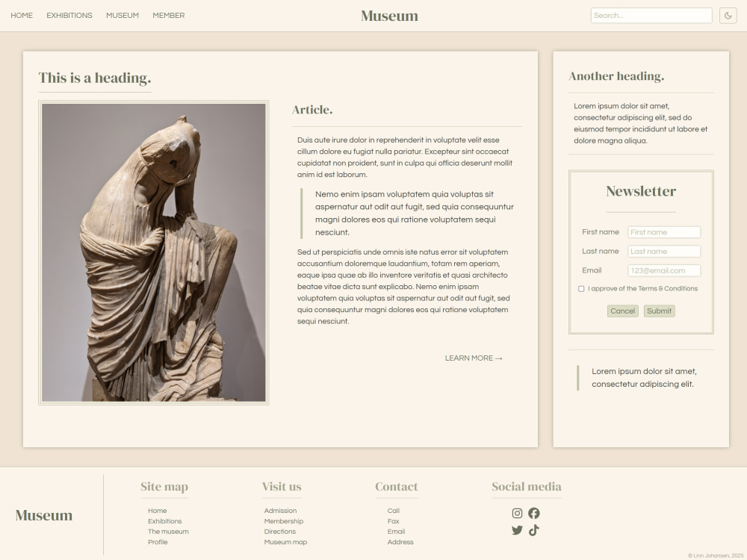Click the sculpture photo in the article

pyautogui.click(x=153, y=251)
